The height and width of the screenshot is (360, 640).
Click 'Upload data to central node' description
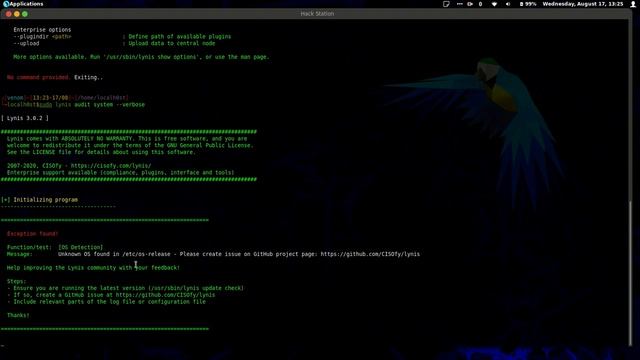[172, 43]
